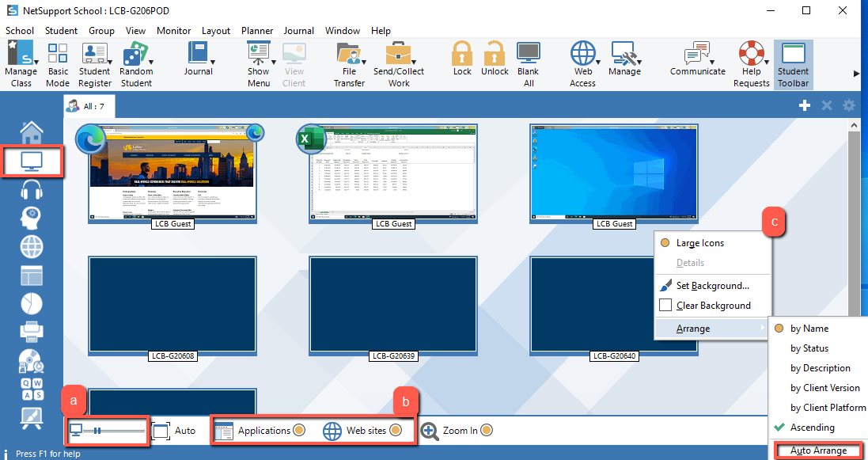This screenshot has width=868, height=460.
Task: Expand Web Access dropdown arrow
Action: [598, 62]
